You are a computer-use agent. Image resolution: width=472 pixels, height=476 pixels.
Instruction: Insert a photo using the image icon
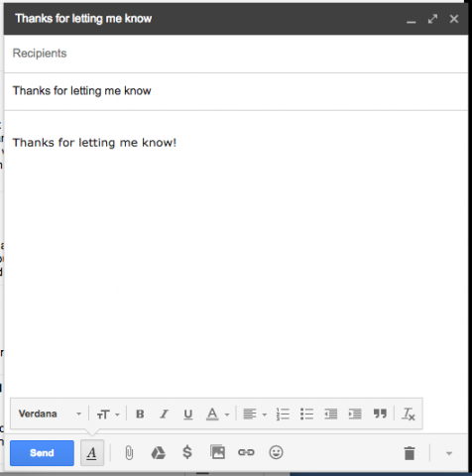click(217, 452)
